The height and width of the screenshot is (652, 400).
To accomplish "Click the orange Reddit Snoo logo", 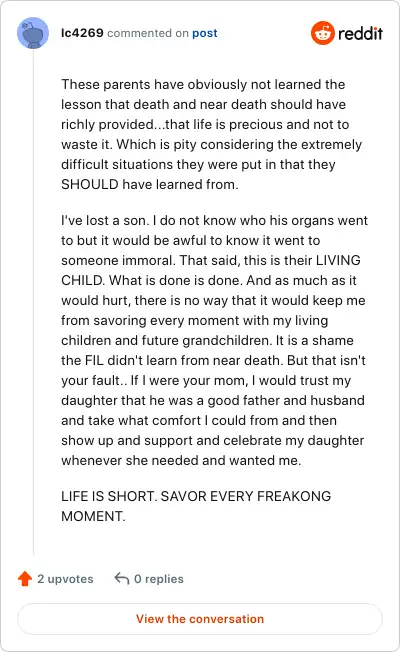I will tap(323, 33).
